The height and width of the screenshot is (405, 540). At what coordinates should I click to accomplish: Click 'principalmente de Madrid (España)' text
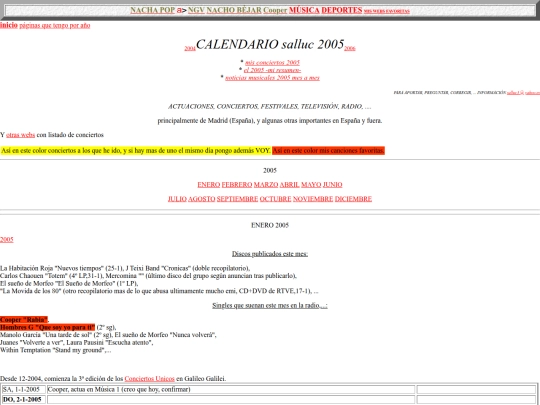[x=270, y=121]
